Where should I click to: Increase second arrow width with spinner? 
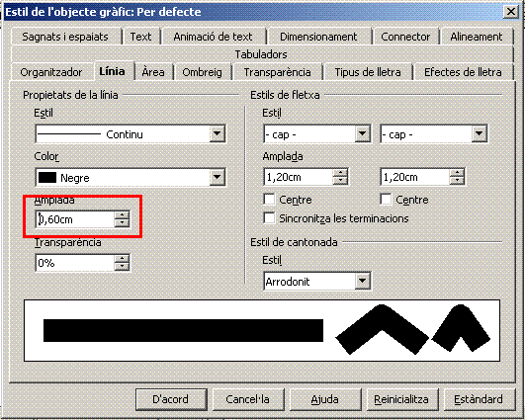point(457,173)
